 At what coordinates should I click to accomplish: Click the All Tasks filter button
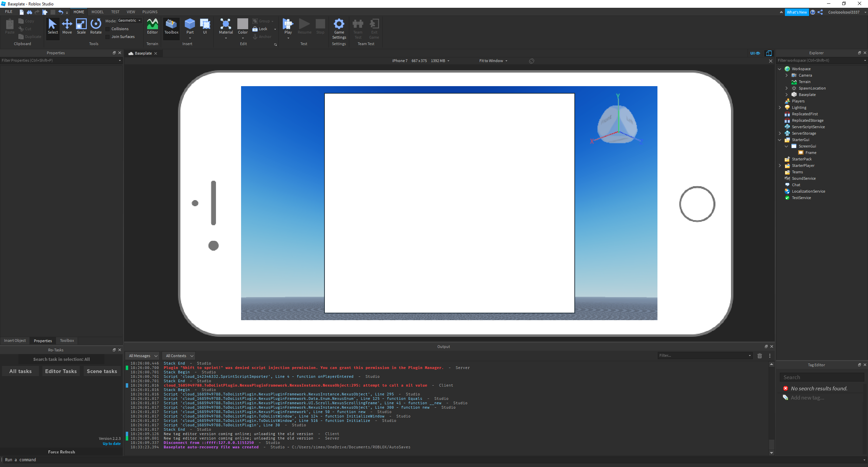click(20, 371)
